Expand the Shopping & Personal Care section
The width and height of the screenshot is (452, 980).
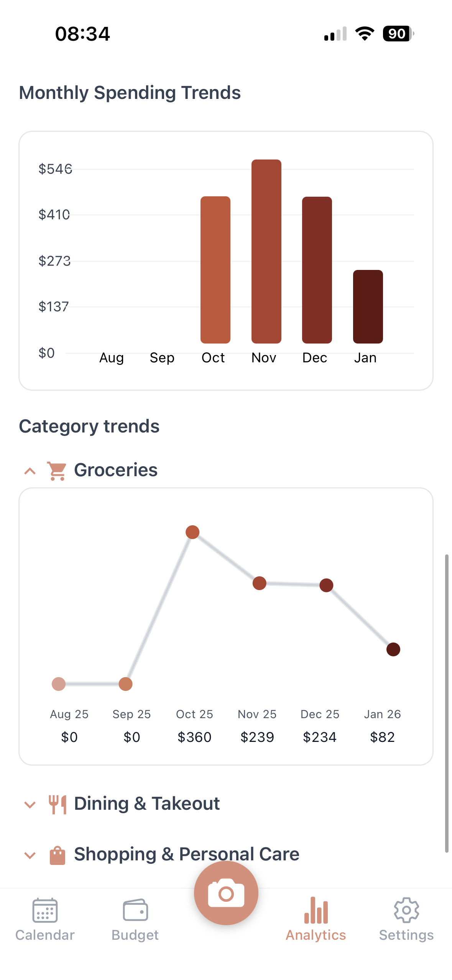pyautogui.click(x=29, y=855)
